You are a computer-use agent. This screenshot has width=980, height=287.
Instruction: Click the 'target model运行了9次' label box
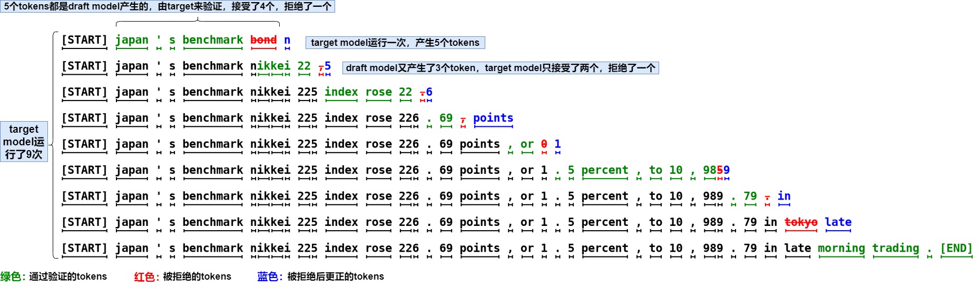point(24,142)
